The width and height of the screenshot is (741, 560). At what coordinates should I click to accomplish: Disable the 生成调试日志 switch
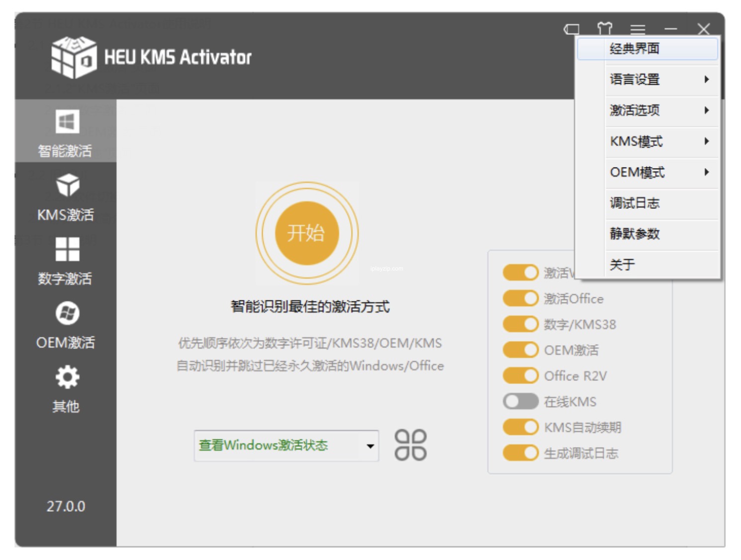coord(520,453)
